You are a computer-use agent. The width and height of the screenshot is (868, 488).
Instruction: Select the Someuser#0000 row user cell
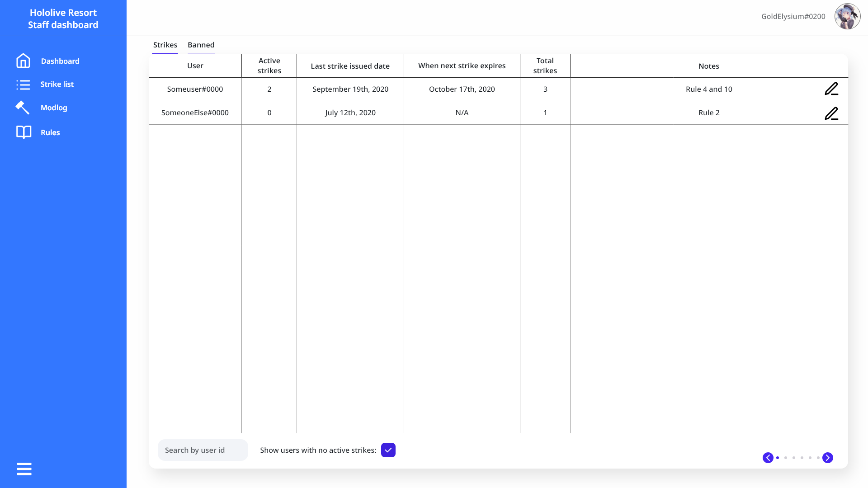click(195, 89)
